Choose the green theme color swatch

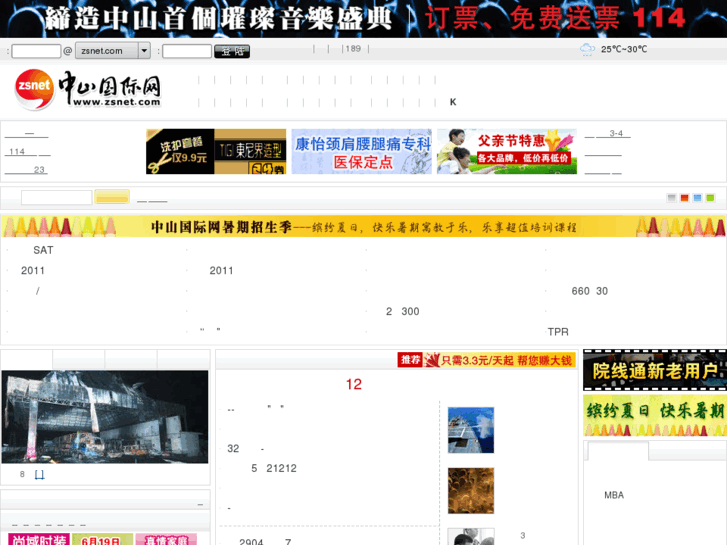(710, 198)
